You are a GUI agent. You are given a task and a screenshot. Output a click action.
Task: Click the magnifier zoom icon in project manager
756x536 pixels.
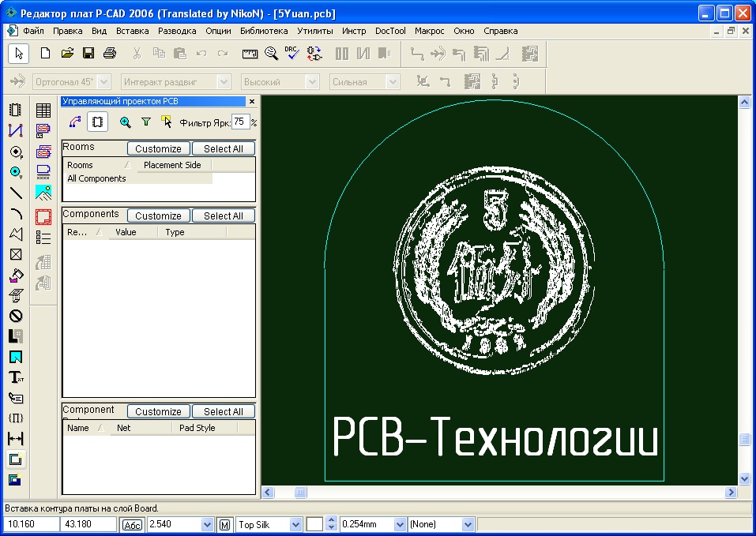[x=125, y=122]
